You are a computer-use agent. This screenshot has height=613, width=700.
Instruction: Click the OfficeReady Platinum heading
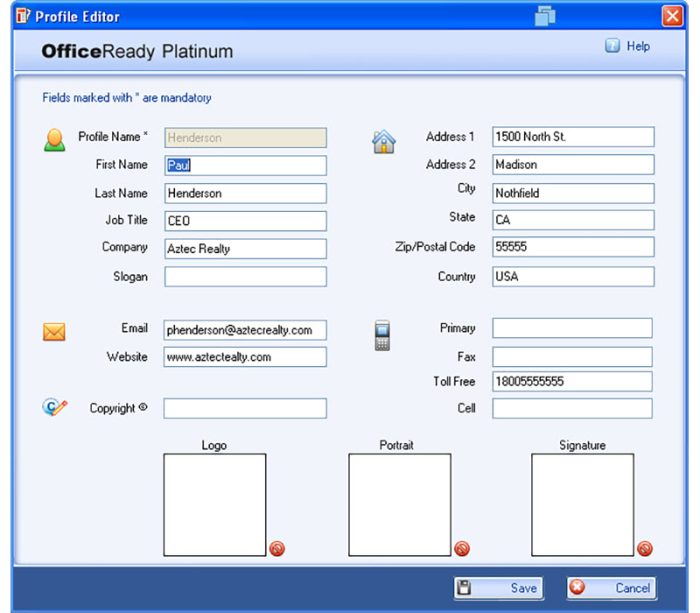(137, 51)
